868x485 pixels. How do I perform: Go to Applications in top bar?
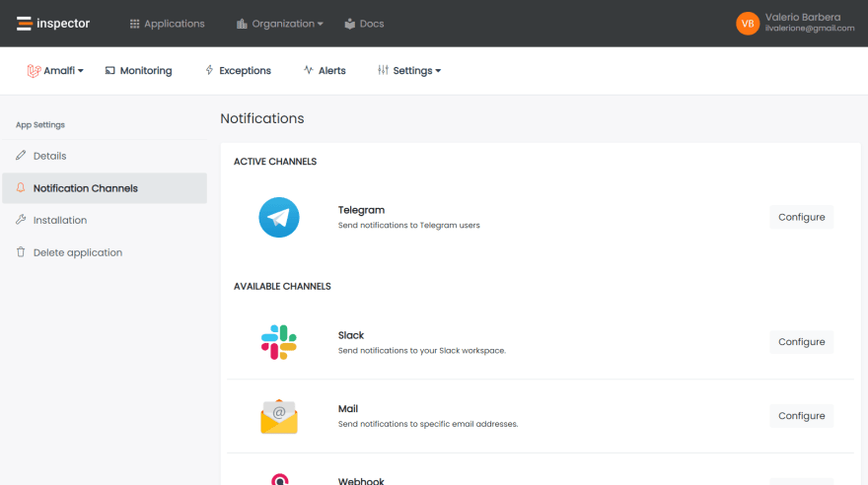click(x=167, y=24)
